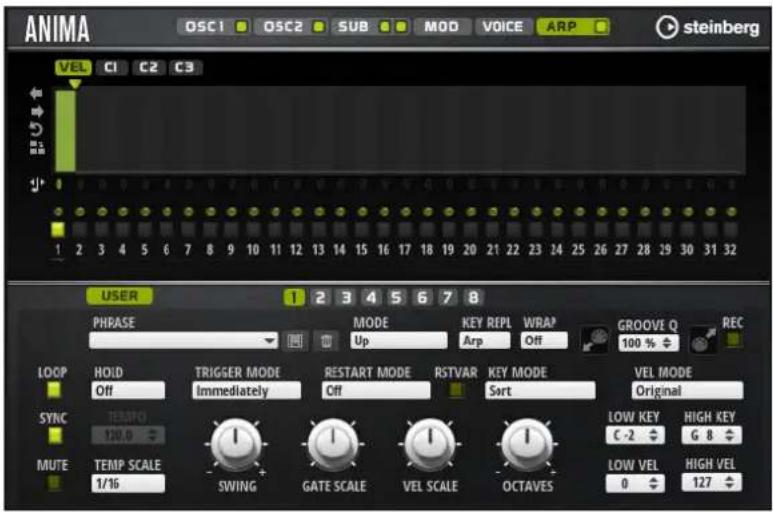This screenshot has height=512, width=773.
Task: Click the GROOVE Q 100 % stepper arrows
Action: tap(667, 343)
